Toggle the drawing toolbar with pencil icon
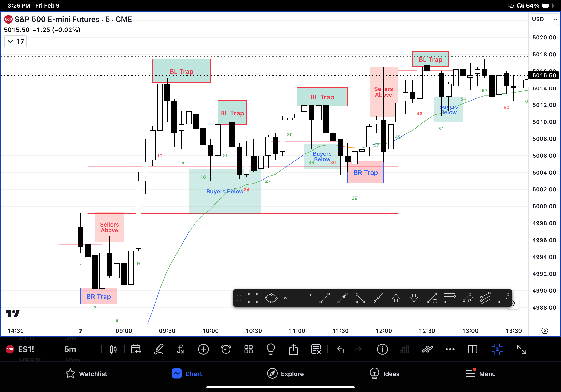The image size is (561, 392). tap(159, 349)
